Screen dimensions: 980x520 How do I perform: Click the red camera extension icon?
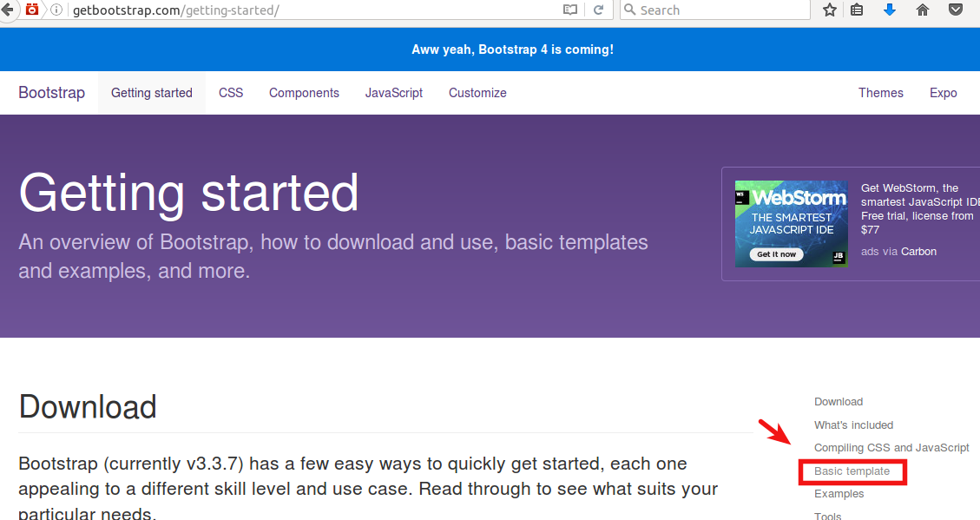pyautogui.click(x=32, y=10)
